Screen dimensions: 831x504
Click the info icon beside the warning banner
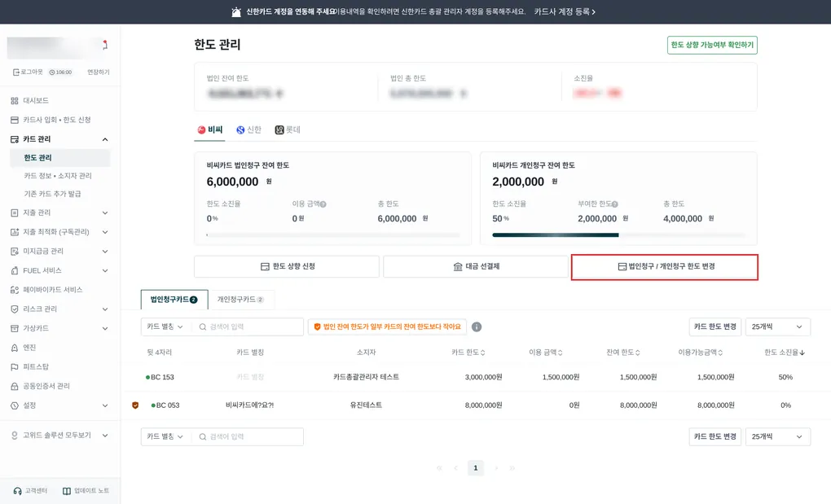click(x=477, y=327)
